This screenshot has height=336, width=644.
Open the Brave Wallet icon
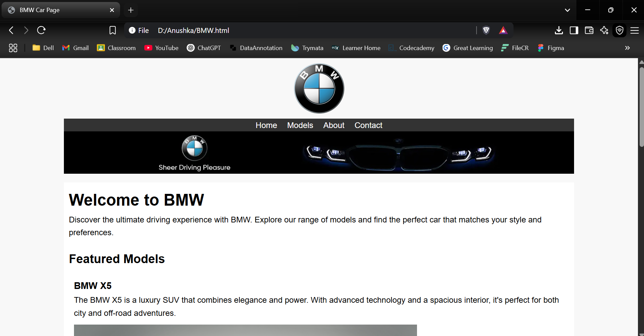tap(589, 30)
